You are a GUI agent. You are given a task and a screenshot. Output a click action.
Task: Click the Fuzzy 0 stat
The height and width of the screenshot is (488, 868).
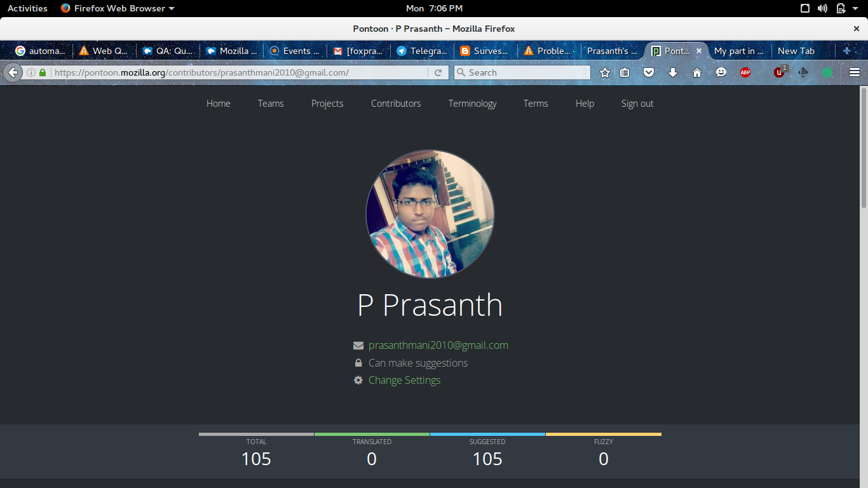click(x=604, y=452)
